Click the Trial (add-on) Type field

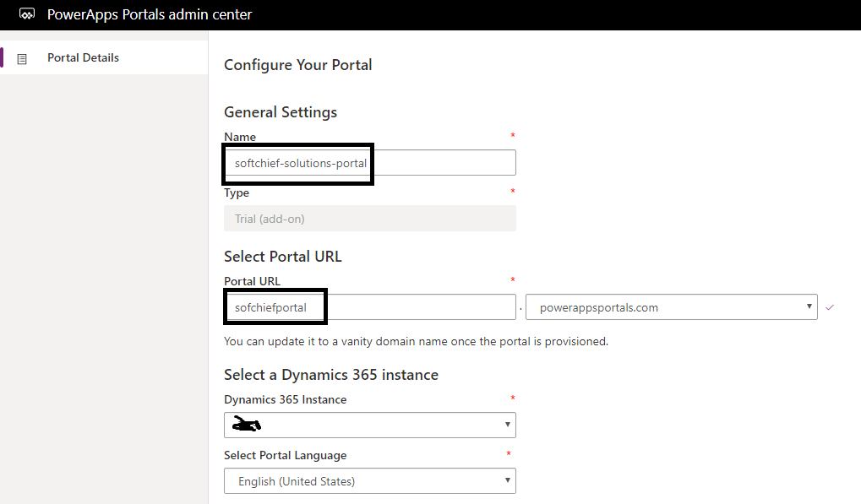[x=369, y=219]
